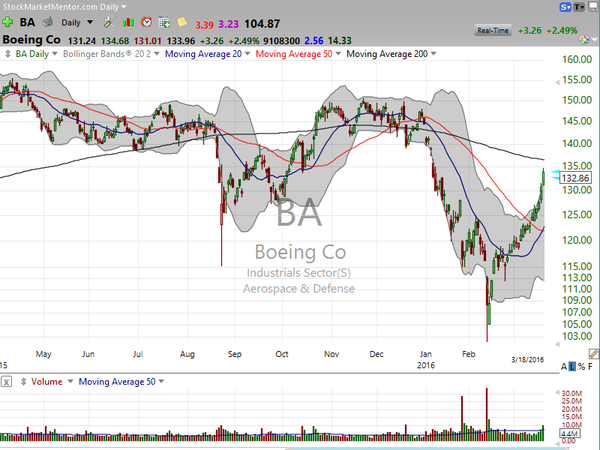Click the gray T dropdown icon
Viewport: 600px width, 450px height.
[x=579, y=7]
